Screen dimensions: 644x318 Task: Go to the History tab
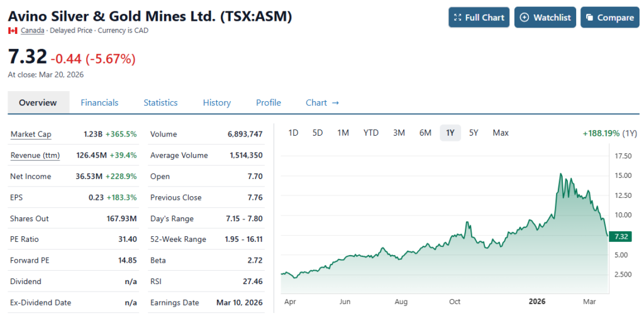coord(216,102)
